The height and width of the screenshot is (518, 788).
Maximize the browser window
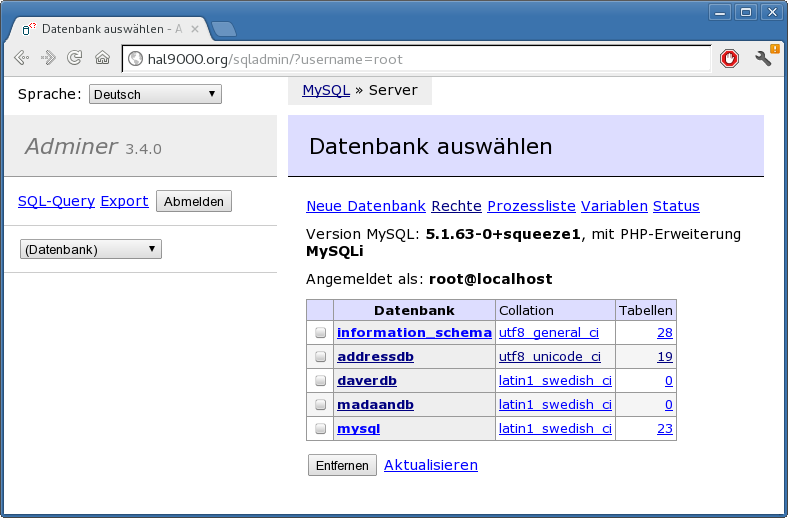(x=746, y=12)
